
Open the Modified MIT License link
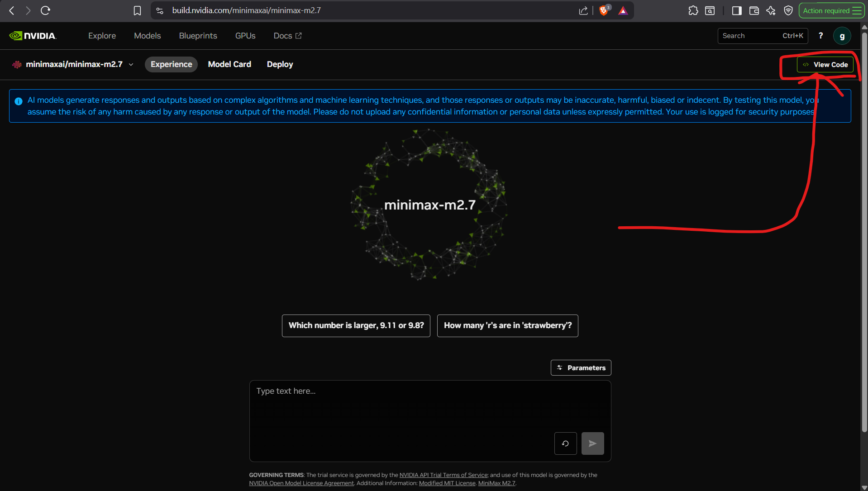pos(447,483)
